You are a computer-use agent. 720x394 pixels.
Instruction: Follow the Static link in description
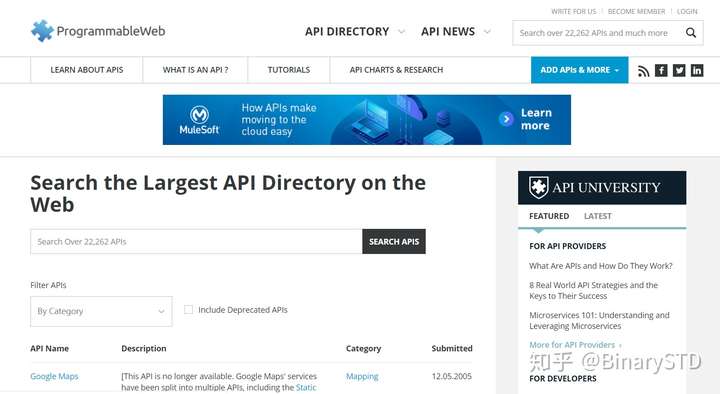pyautogui.click(x=306, y=388)
